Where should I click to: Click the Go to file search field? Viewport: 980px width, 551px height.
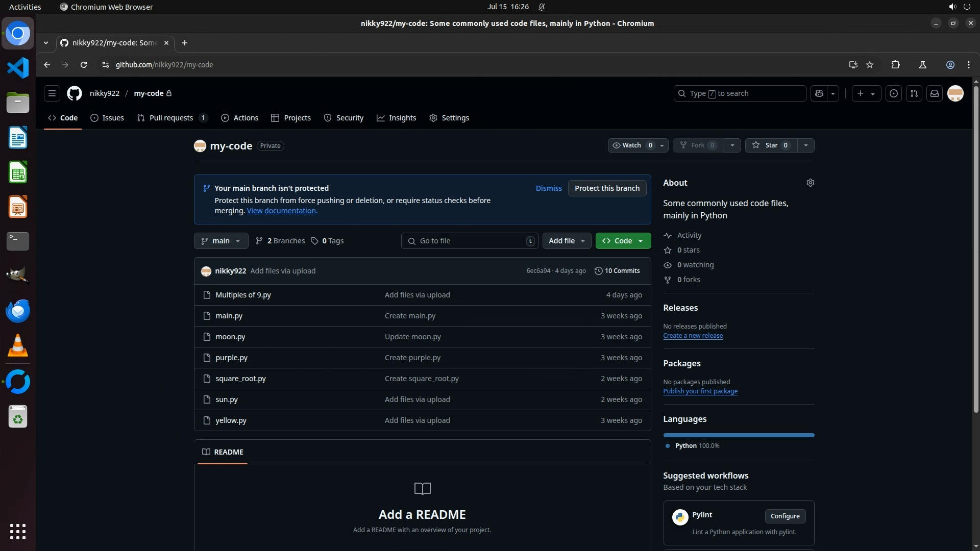pos(470,241)
